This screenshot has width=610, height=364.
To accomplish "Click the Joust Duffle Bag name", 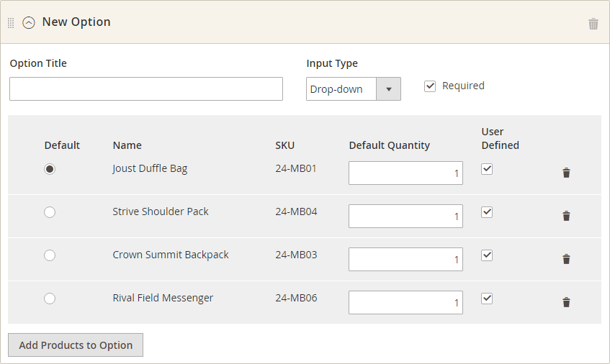I will click(150, 169).
